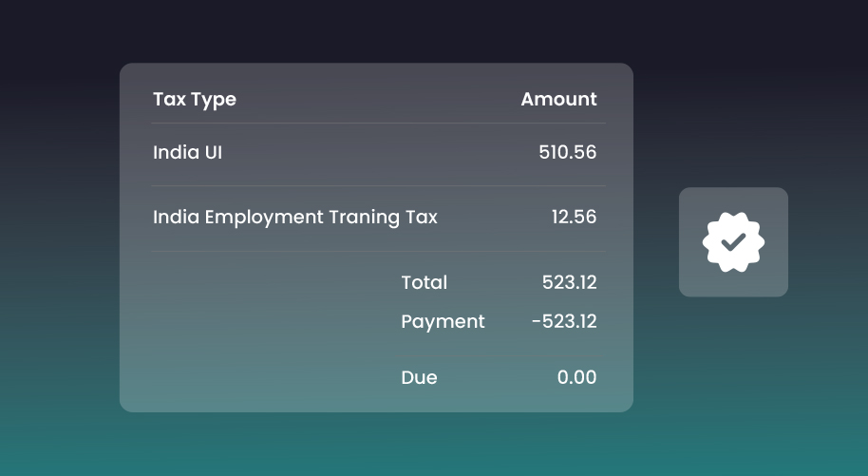The height and width of the screenshot is (476, 868).
Task: Click the divider line below India UI
Action: point(375,186)
